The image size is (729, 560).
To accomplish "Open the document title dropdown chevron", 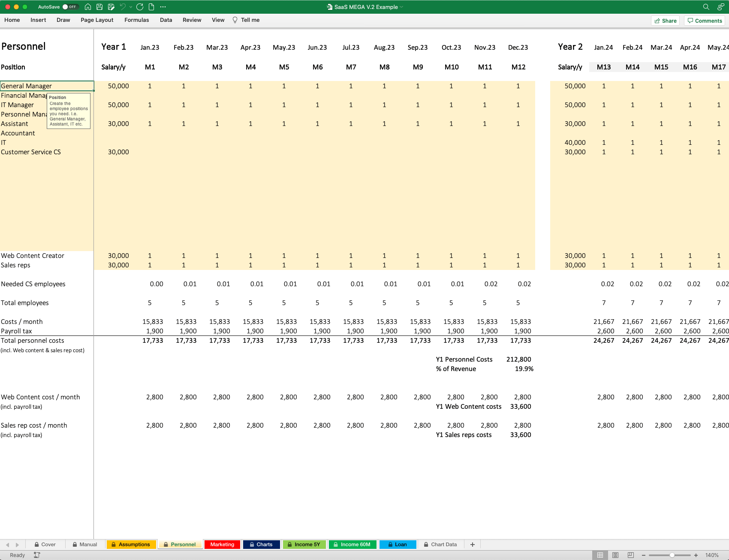I will click(x=402, y=7).
